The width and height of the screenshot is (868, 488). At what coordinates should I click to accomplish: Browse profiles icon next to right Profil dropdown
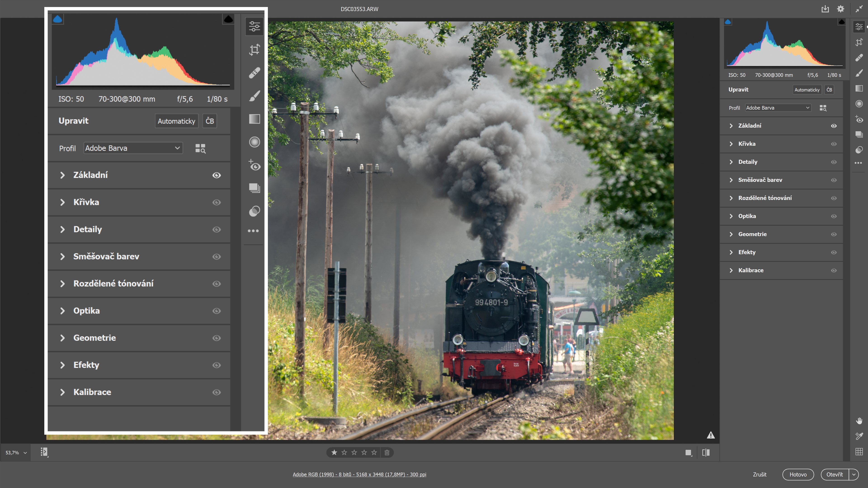coord(823,108)
